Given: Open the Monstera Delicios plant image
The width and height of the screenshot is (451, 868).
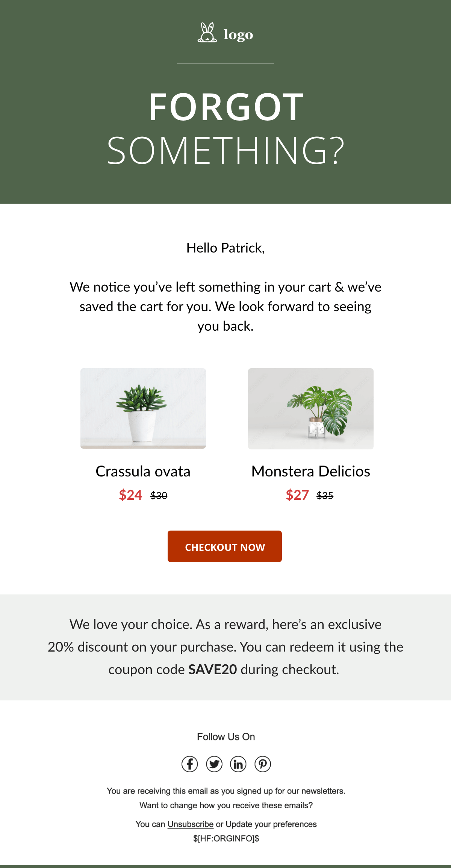Looking at the screenshot, I should (x=311, y=408).
